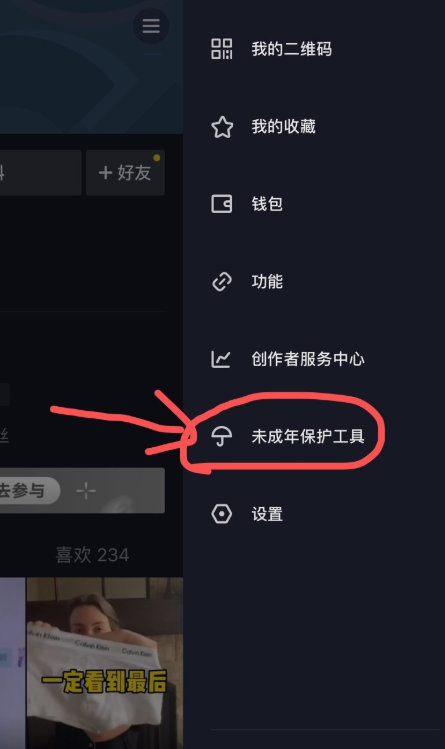Open the QR code grid icon
The height and width of the screenshot is (749, 445).
pyautogui.click(x=222, y=49)
